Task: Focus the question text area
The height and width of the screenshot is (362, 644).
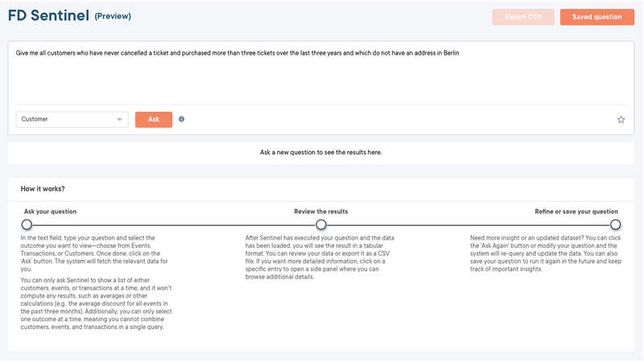Action: tap(321, 76)
